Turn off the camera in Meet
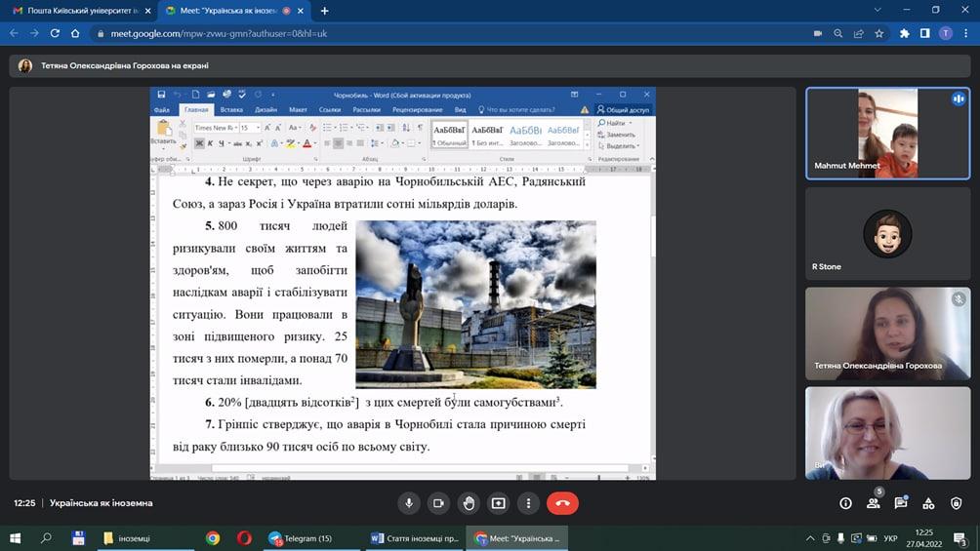The width and height of the screenshot is (980, 551). (439, 503)
